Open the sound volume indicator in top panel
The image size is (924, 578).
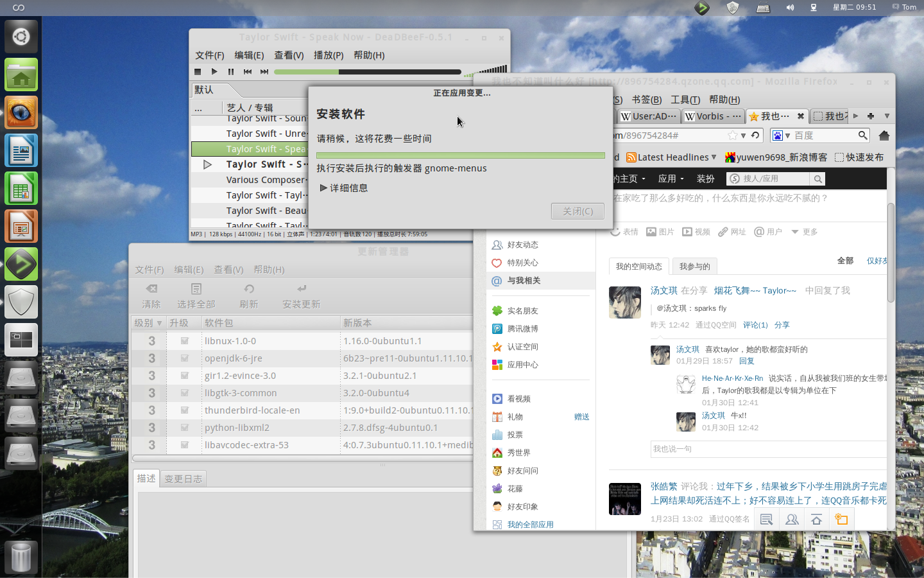pos(790,8)
